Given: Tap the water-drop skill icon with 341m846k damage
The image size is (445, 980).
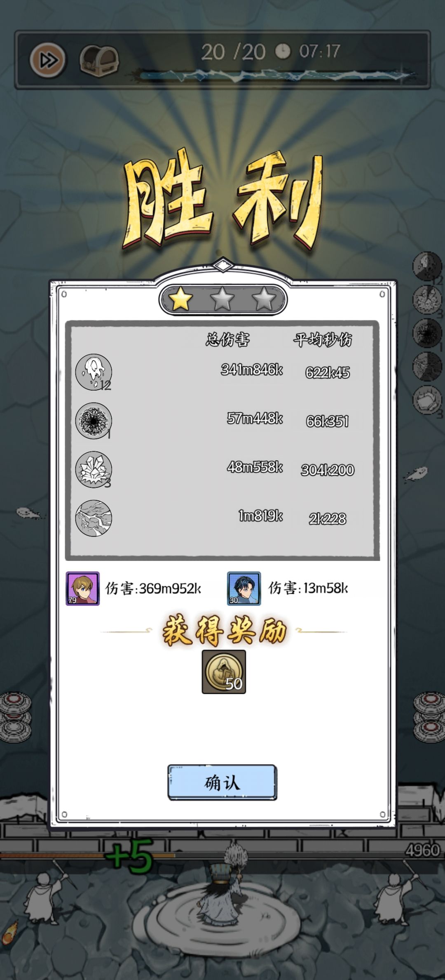Looking at the screenshot, I should 94,372.
